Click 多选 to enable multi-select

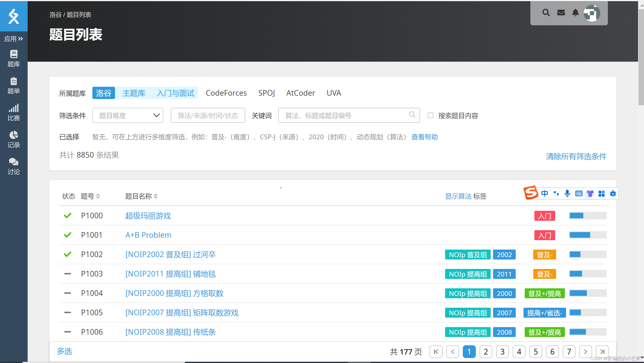click(x=64, y=351)
